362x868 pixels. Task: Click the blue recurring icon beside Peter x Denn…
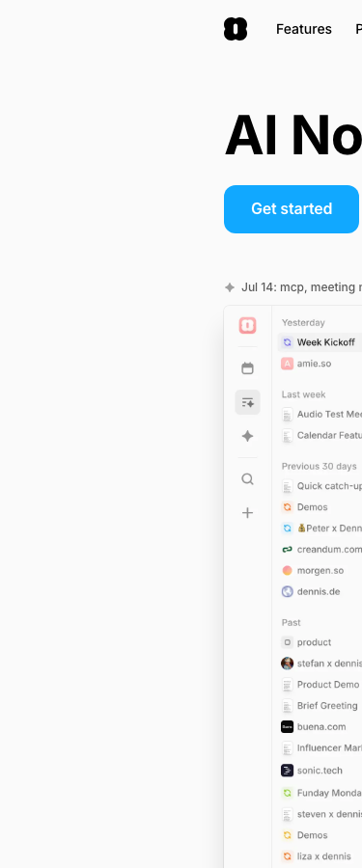[287, 529]
